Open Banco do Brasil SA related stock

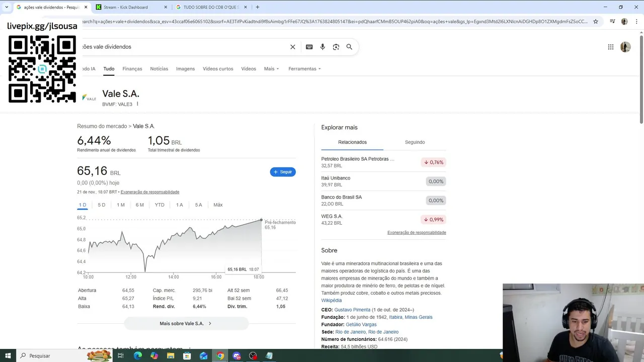[x=383, y=200]
